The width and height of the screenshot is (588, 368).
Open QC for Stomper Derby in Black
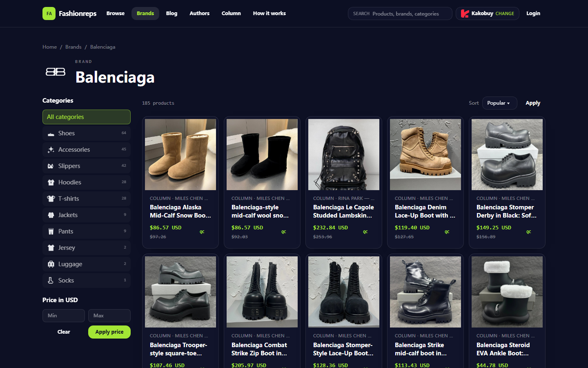[529, 232]
